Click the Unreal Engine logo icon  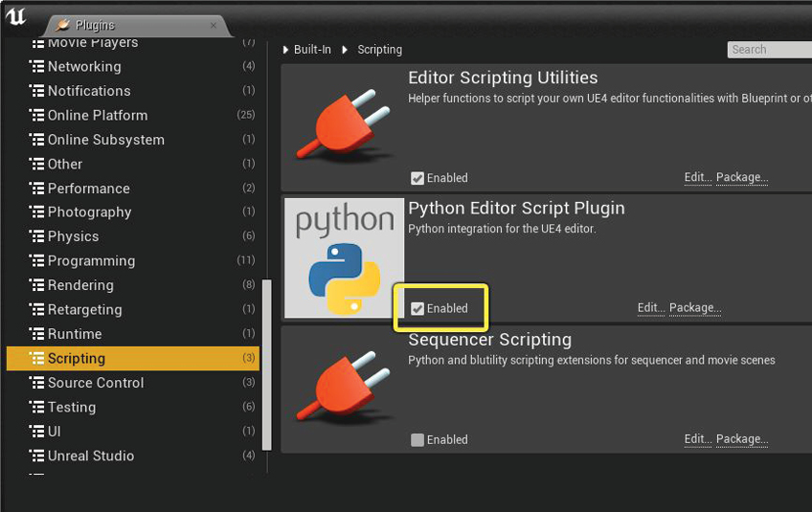click(16, 16)
